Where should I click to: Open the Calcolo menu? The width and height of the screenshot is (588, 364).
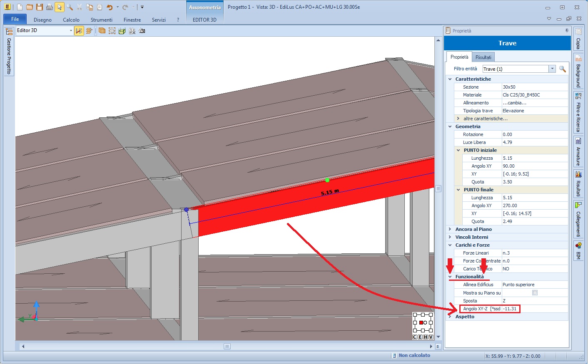tap(71, 20)
